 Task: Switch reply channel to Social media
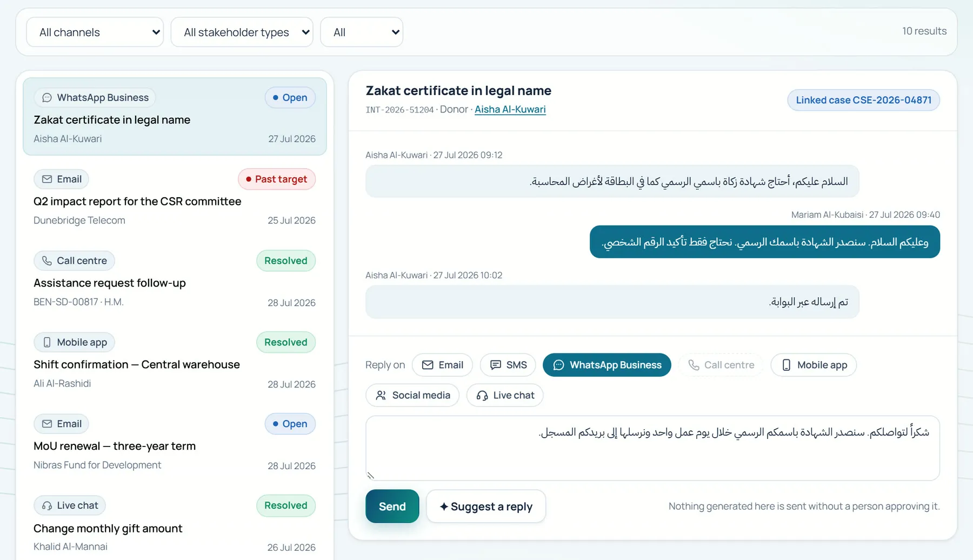click(x=412, y=396)
